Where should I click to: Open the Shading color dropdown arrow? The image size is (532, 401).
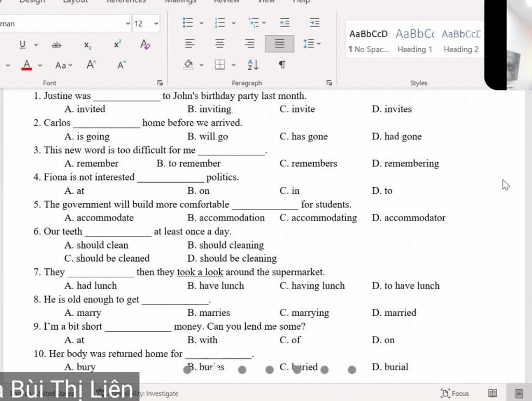pyautogui.click(x=201, y=64)
